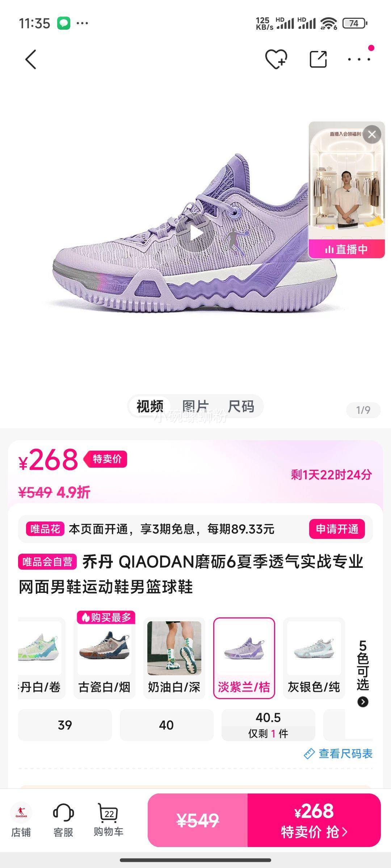Close the live stream popup

click(372, 135)
